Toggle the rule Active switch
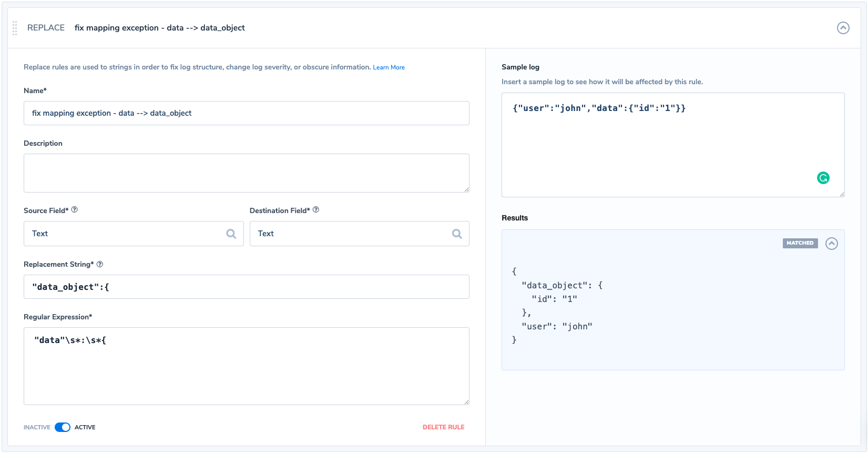The width and height of the screenshot is (868, 453). tap(63, 427)
